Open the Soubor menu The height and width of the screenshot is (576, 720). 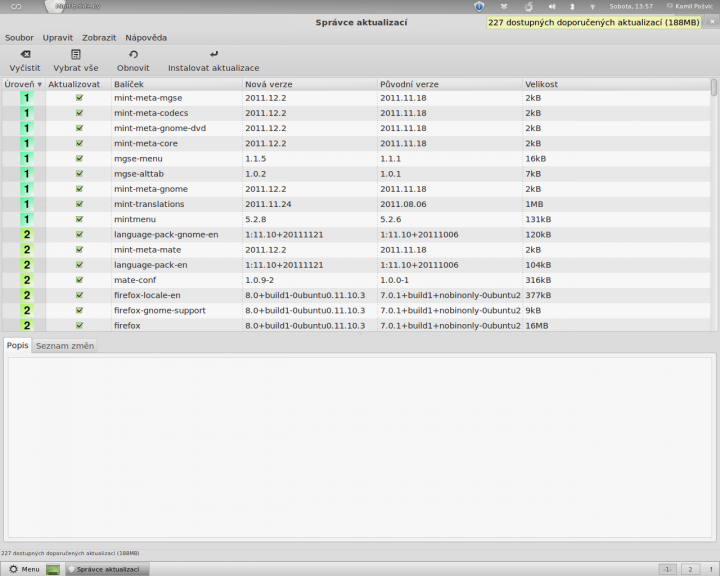coord(19,38)
